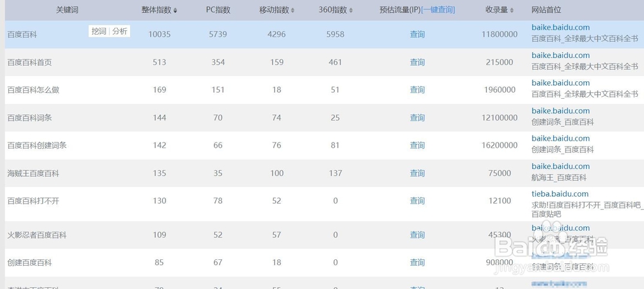
Task: Open baike.baidu.com link in 百度百科怎么做 row
Action: tap(560, 83)
